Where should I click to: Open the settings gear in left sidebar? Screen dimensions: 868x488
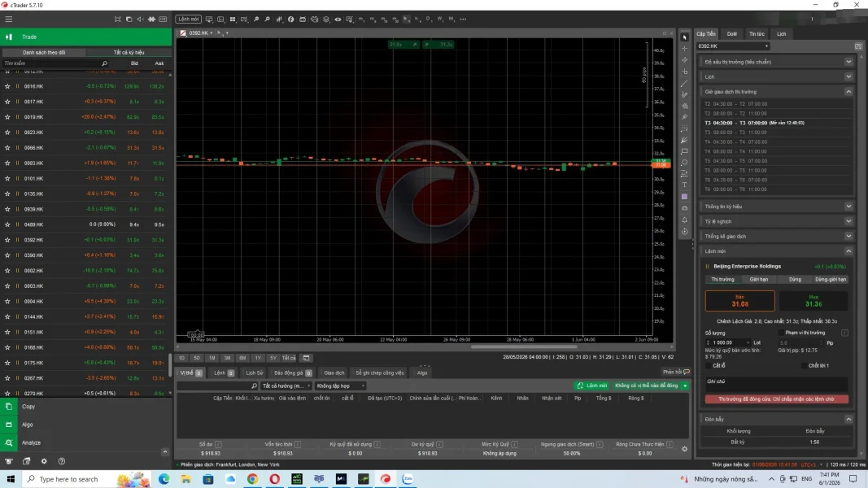44,461
